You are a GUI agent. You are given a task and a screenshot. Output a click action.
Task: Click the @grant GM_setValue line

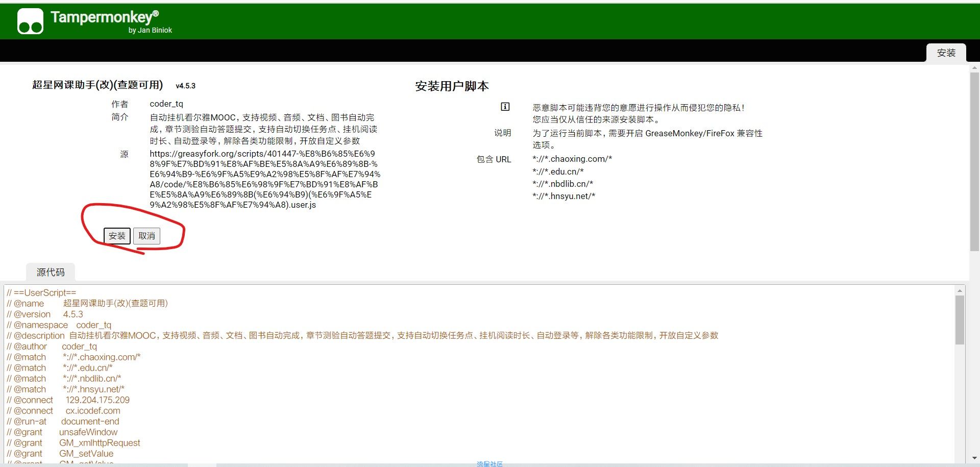60,453
